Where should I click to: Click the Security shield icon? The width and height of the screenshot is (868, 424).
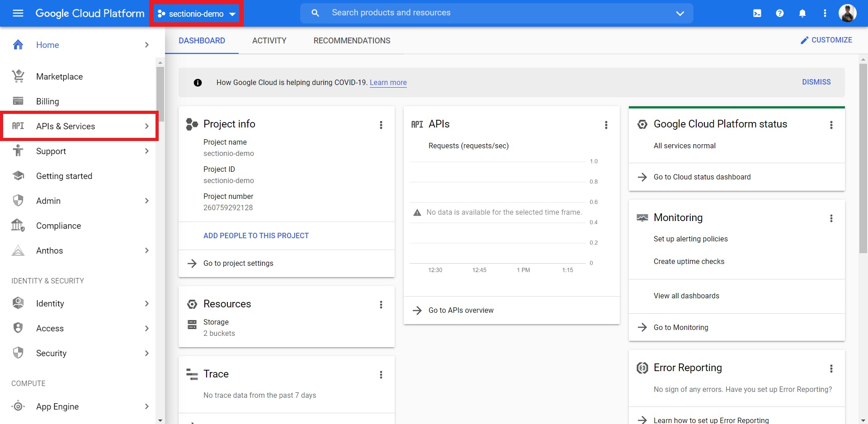[18, 353]
